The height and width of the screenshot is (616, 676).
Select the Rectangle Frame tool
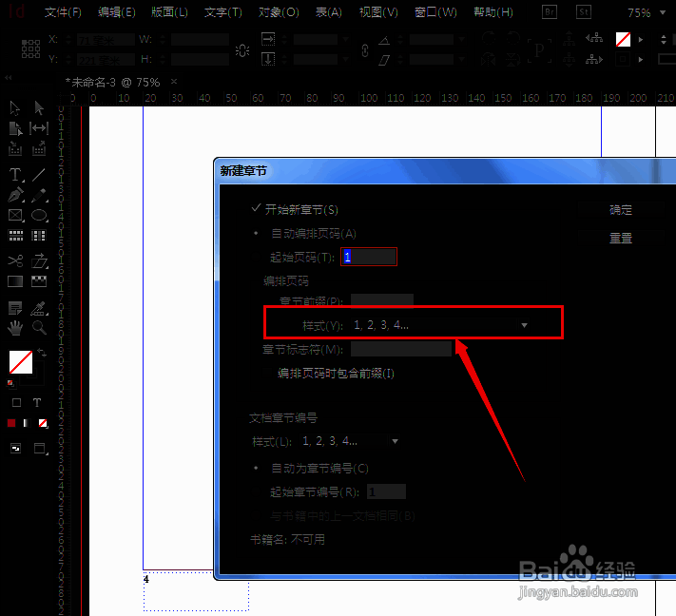15,215
